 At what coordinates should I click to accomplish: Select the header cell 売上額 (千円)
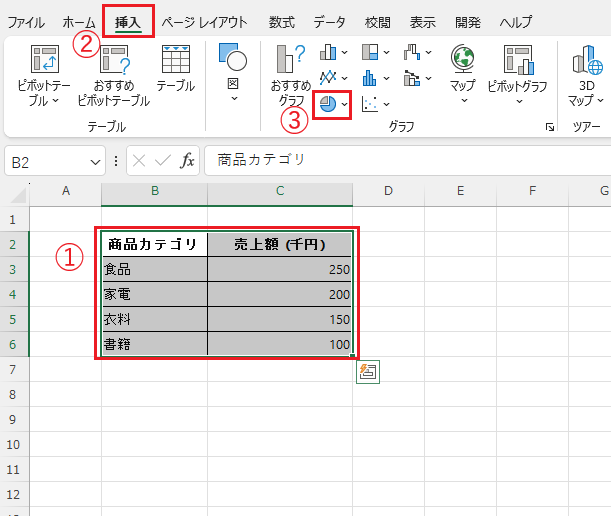[x=280, y=244]
